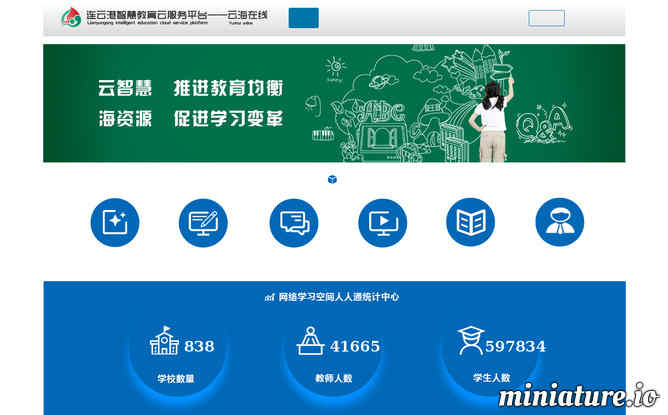Open the green chalkboard banner image

coord(334,103)
